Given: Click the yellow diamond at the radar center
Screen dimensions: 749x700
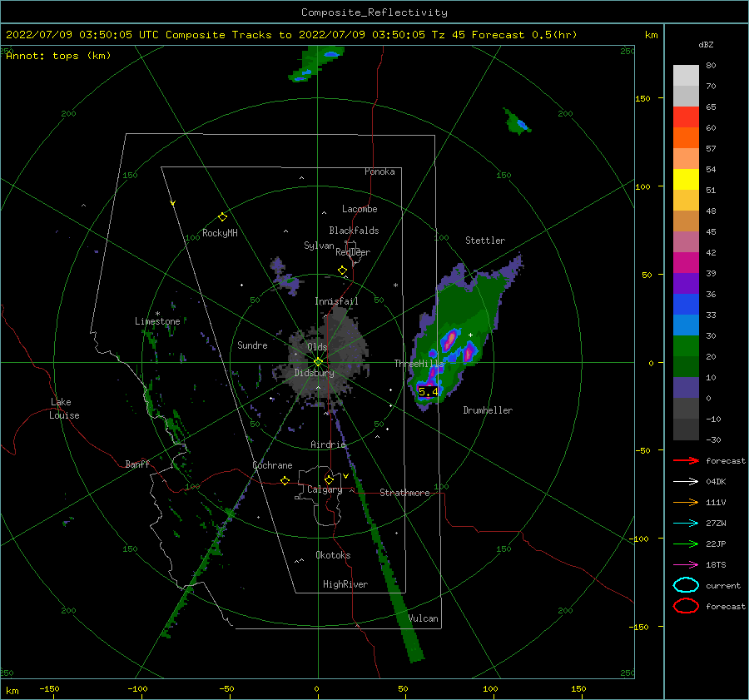Looking at the screenshot, I should (x=318, y=362).
